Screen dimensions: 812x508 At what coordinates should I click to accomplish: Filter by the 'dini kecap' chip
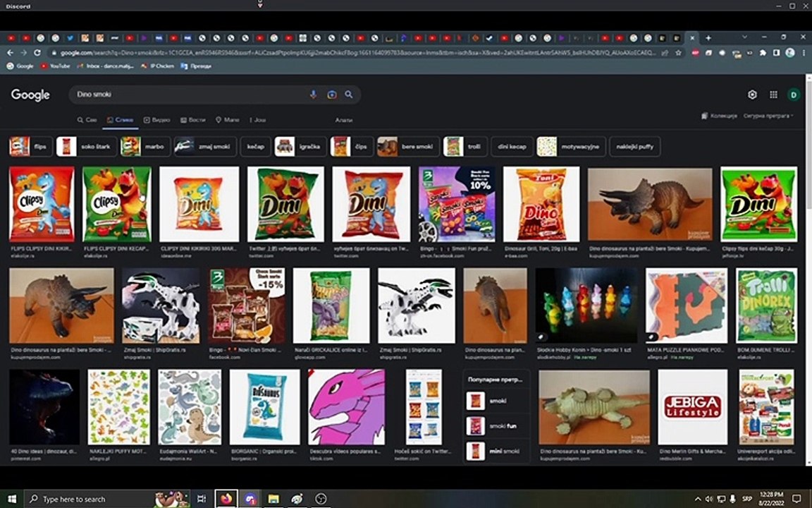pyautogui.click(x=512, y=147)
